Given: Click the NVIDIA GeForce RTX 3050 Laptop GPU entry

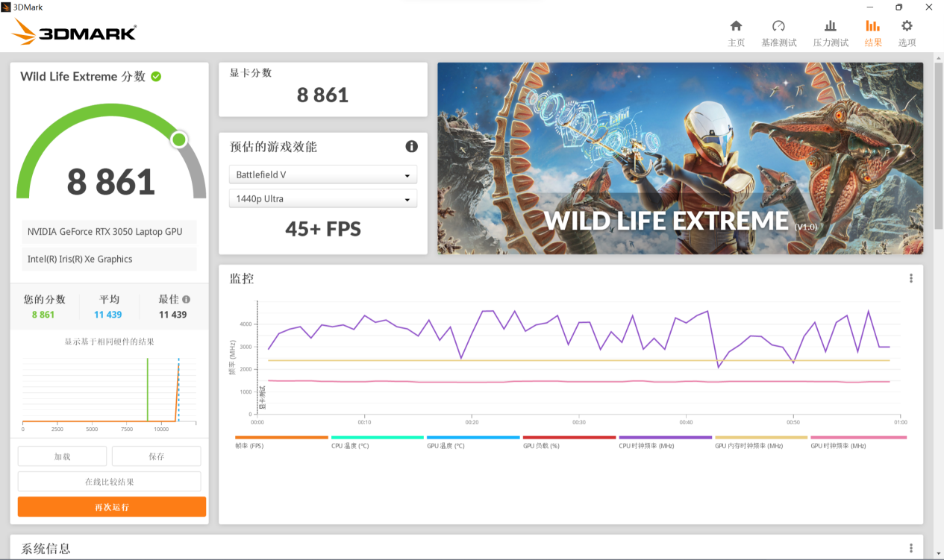Looking at the screenshot, I should pos(110,232).
